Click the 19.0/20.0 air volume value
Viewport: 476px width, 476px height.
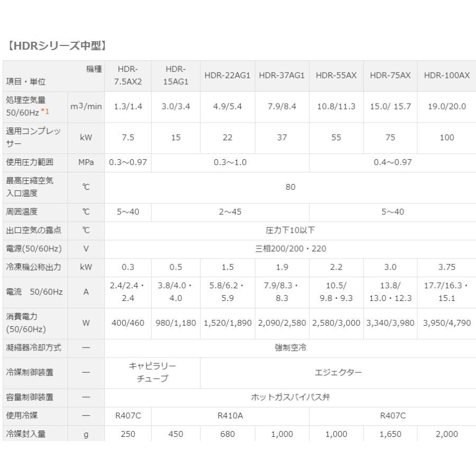[446, 106]
